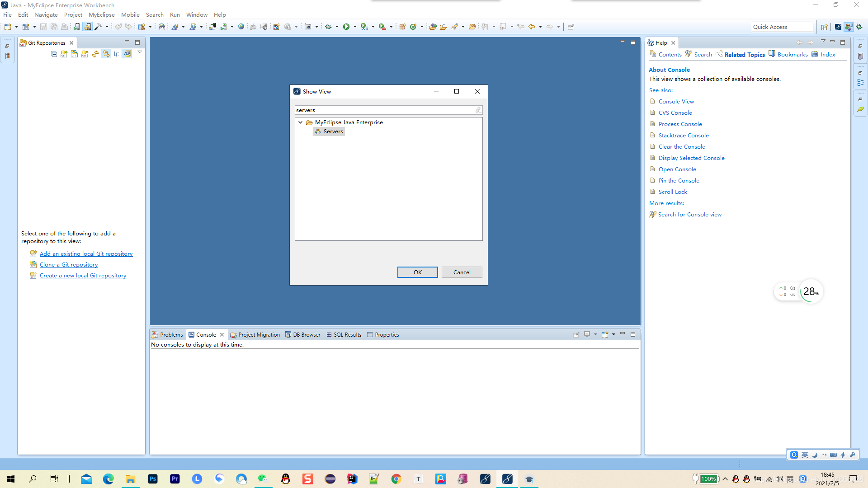
Task: Click Clone Git repository toolbar icon
Action: pyautogui.click(x=74, y=54)
